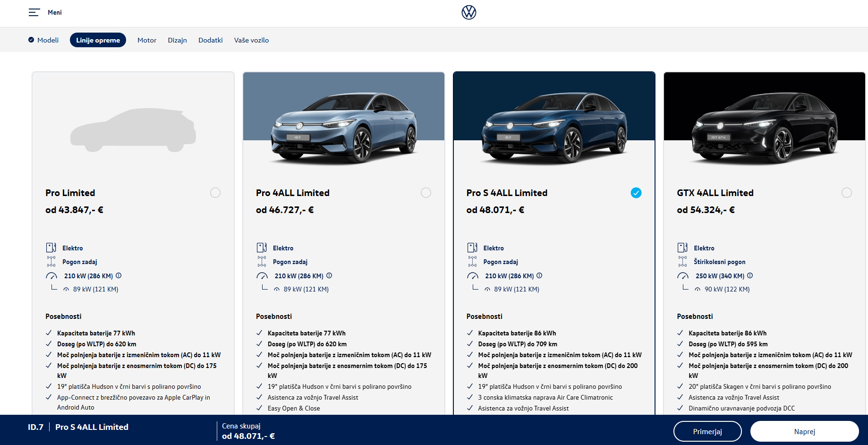Image resolution: width=868 pixels, height=445 pixels.
Task: Click the price od 46.727,- € in the card
Action: pos(285,210)
